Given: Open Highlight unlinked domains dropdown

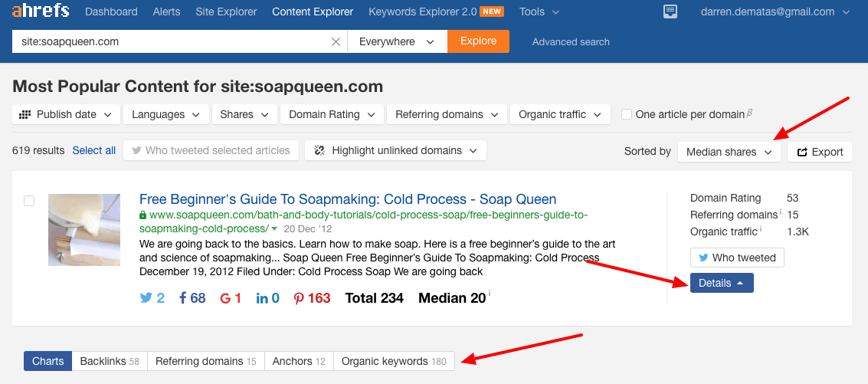Looking at the screenshot, I should (x=395, y=151).
